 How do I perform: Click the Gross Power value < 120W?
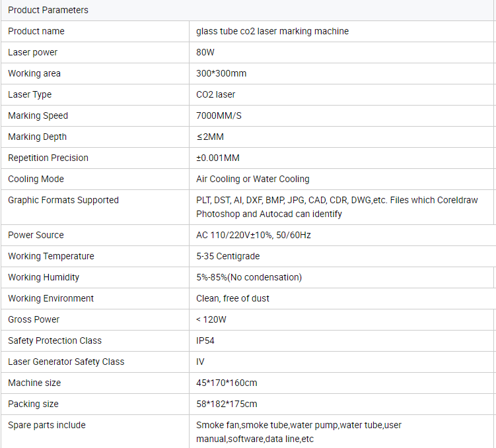pos(211,319)
